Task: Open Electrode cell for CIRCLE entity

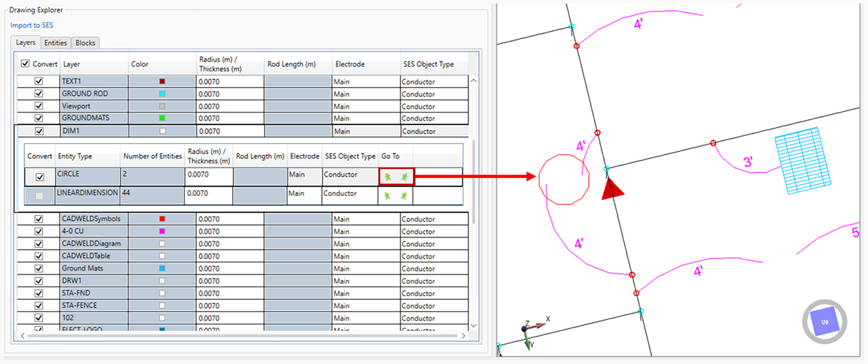Action: click(x=305, y=176)
